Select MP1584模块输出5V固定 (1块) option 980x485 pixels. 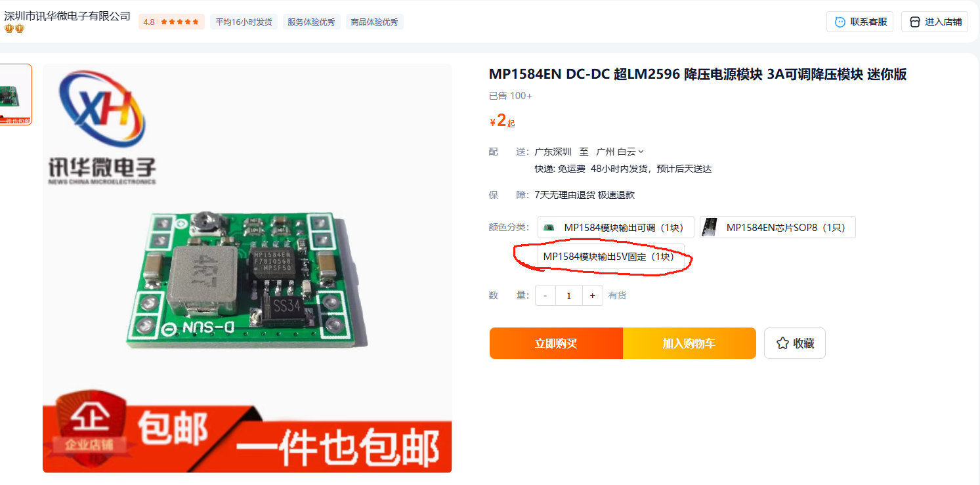(610, 257)
